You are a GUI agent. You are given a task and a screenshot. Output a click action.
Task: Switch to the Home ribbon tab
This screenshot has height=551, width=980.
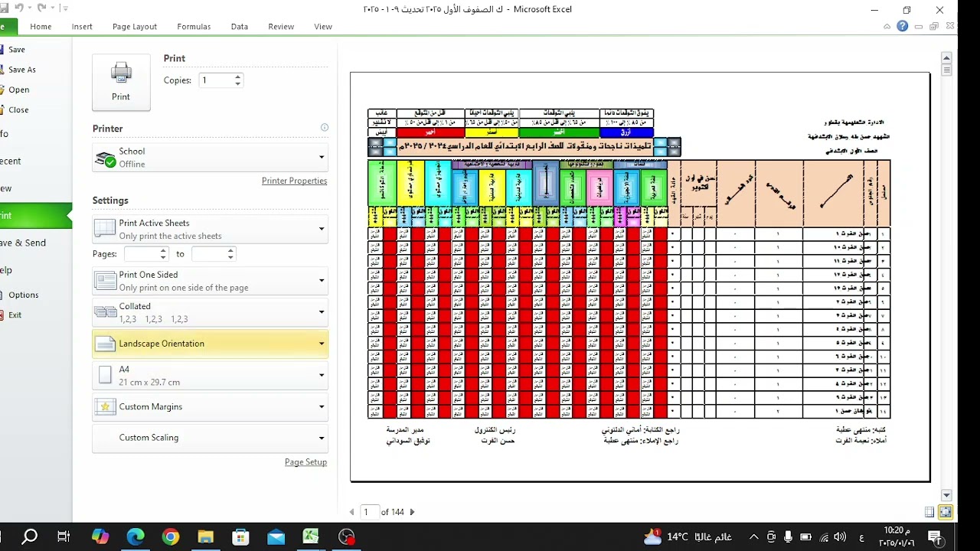(x=41, y=26)
